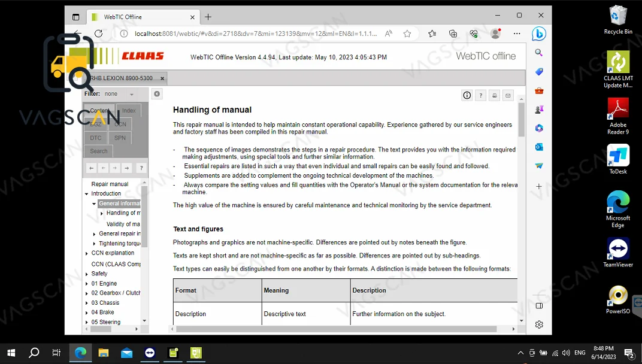The image size is (642, 364).
Task: Open tab actions menu icon
Action: point(75,17)
